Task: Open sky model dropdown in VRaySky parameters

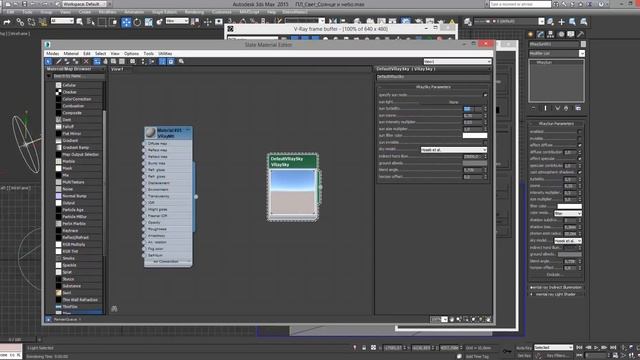Action: coord(454,150)
